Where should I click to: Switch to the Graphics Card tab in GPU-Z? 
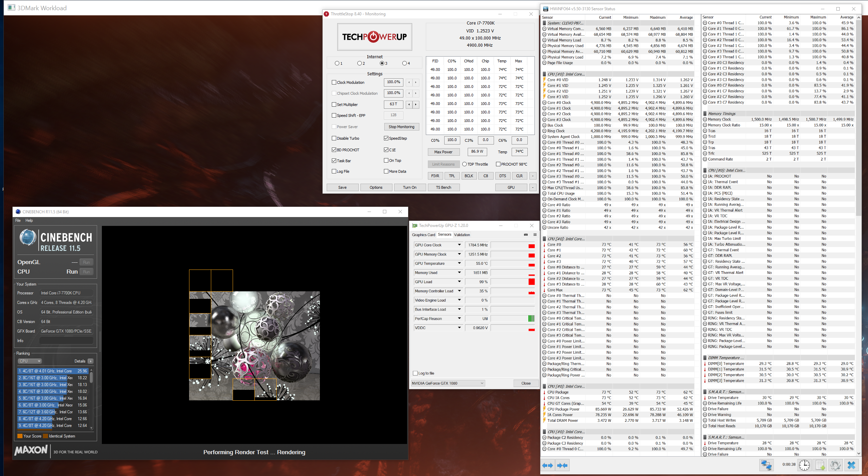pyautogui.click(x=423, y=235)
